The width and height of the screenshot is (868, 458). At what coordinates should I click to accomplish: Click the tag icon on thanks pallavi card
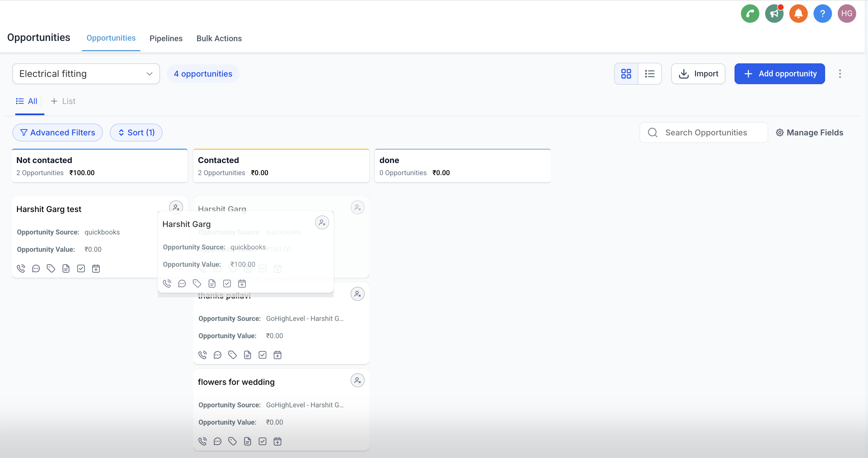233,355
